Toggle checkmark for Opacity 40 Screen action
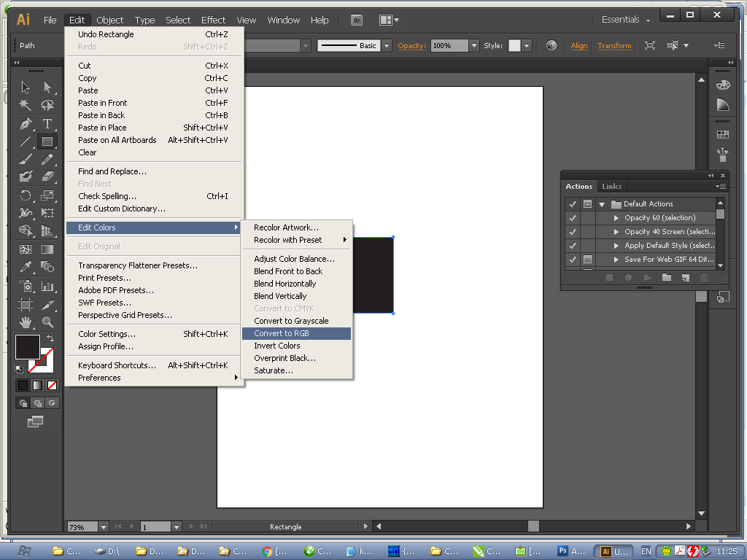Image resolution: width=747 pixels, height=560 pixels. point(573,231)
